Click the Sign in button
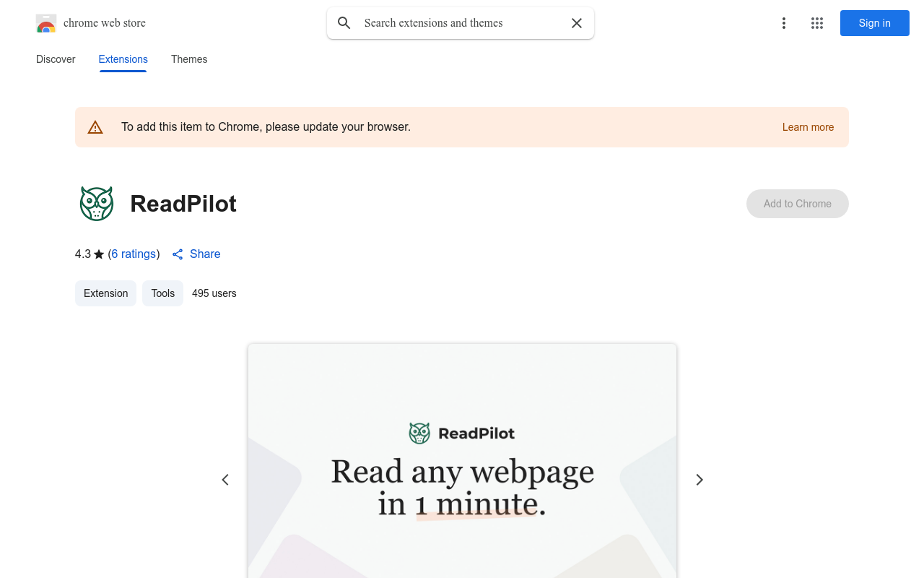The image size is (924, 578). [x=875, y=23]
